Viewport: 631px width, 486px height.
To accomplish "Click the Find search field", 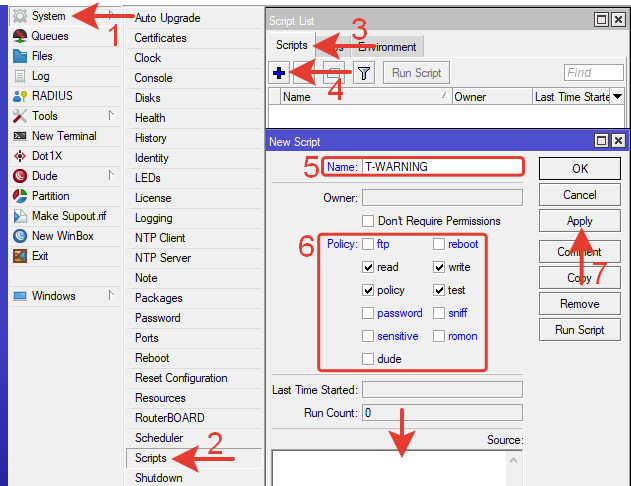I will pyautogui.click(x=594, y=73).
